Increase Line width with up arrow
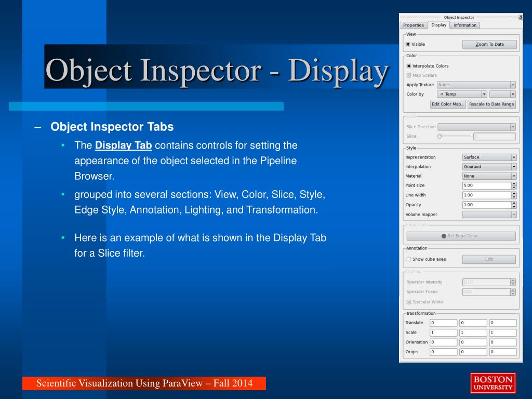The width and height of the screenshot is (532, 399). click(514, 193)
